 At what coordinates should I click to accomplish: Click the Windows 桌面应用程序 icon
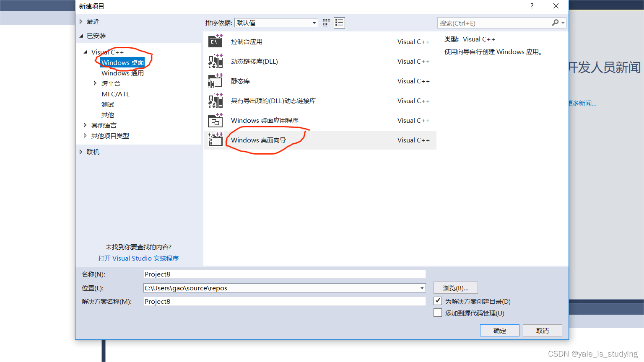click(x=216, y=120)
